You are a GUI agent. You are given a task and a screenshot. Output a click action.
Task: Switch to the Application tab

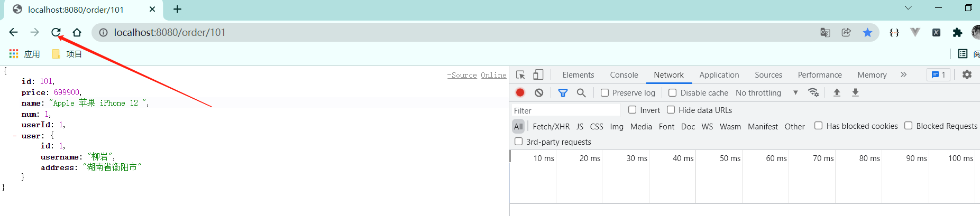pos(719,75)
